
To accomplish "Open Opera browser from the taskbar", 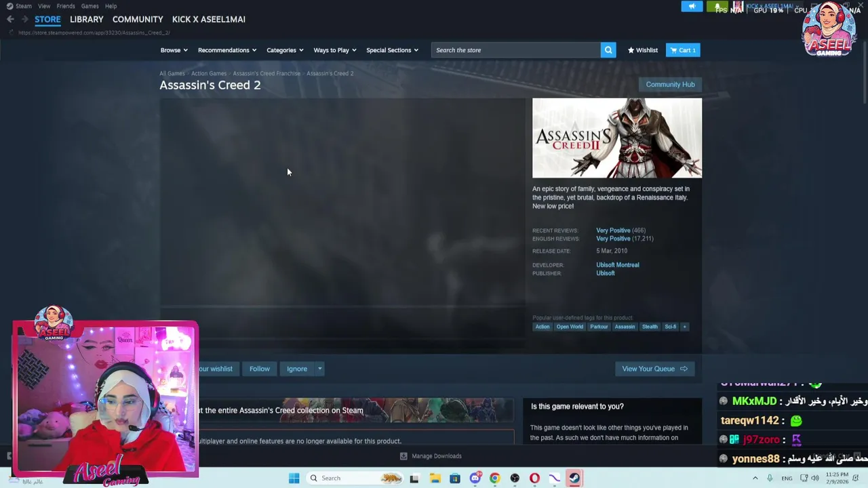I will tap(534, 479).
